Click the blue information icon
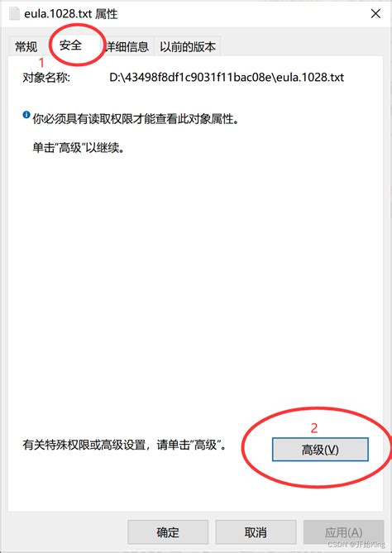Image resolution: width=392 pixels, height=553 pixels. pyautogui.click(x=26, y=115)
